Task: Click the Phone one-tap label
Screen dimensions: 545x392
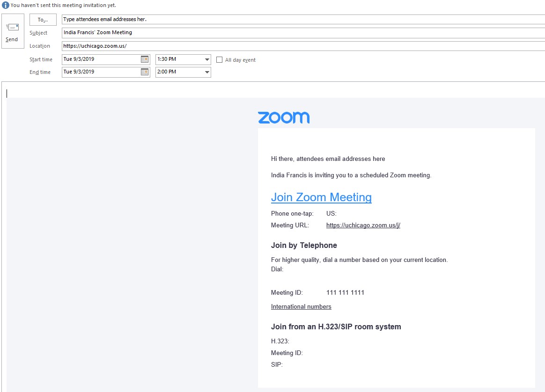Action: [292, 213]
